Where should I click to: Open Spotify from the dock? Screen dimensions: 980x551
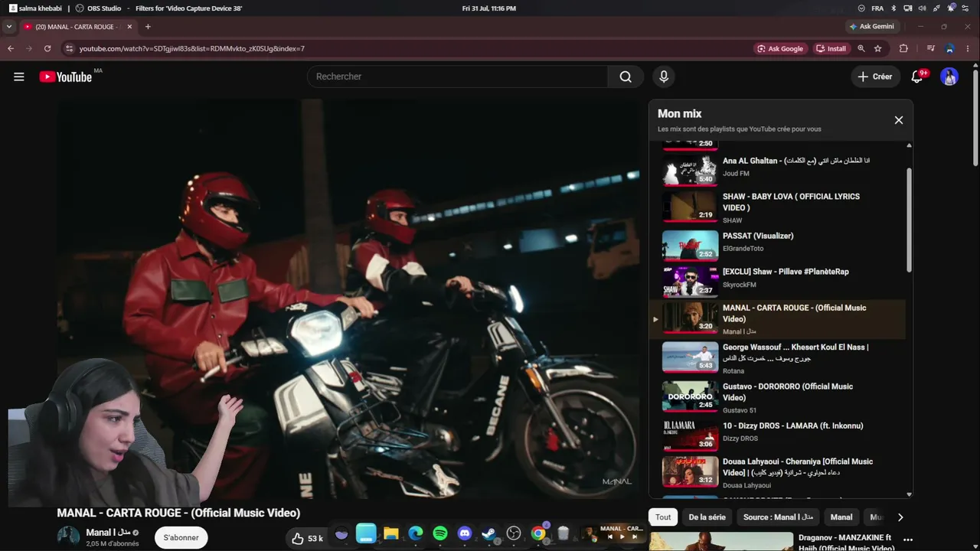tap(440, 533)
